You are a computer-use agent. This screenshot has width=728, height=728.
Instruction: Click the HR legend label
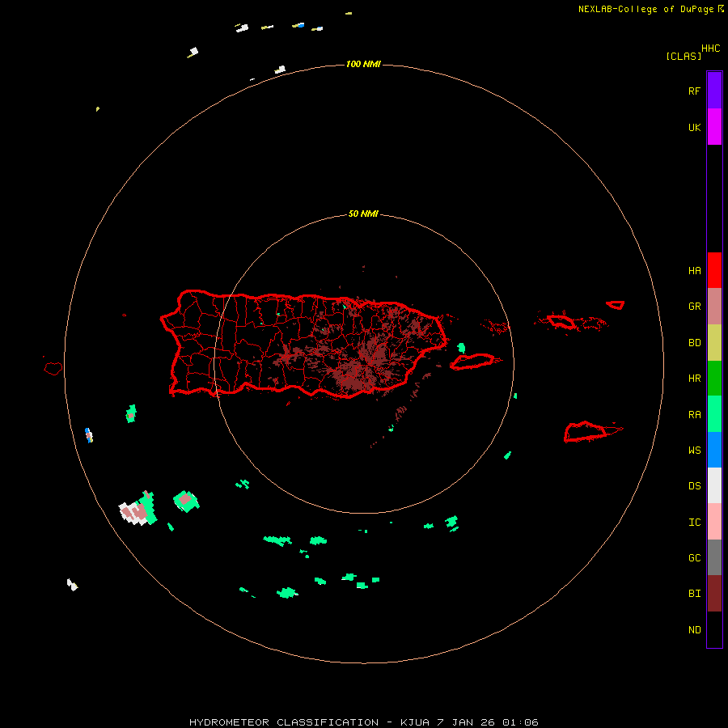(x=694, y=379)
